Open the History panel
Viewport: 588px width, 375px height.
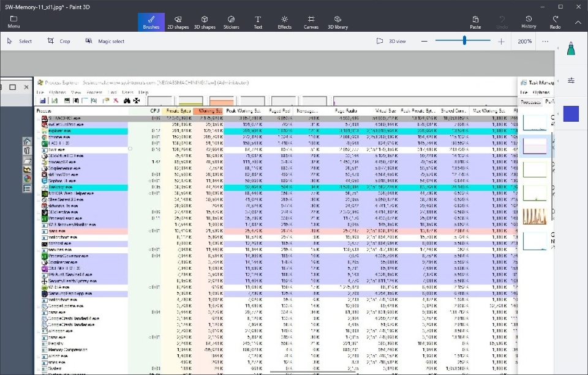pyautogui.click(x=529, y=22)
